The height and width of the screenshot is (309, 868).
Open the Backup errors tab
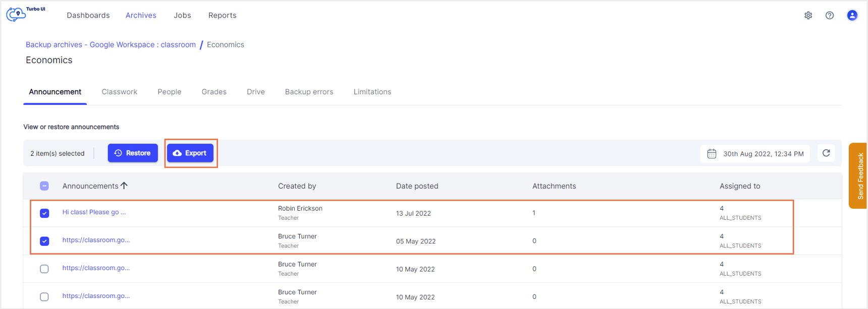point(309,92)
